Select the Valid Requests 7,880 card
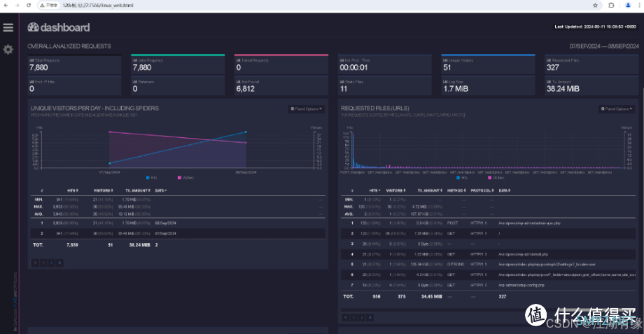 tap(178, 64)
